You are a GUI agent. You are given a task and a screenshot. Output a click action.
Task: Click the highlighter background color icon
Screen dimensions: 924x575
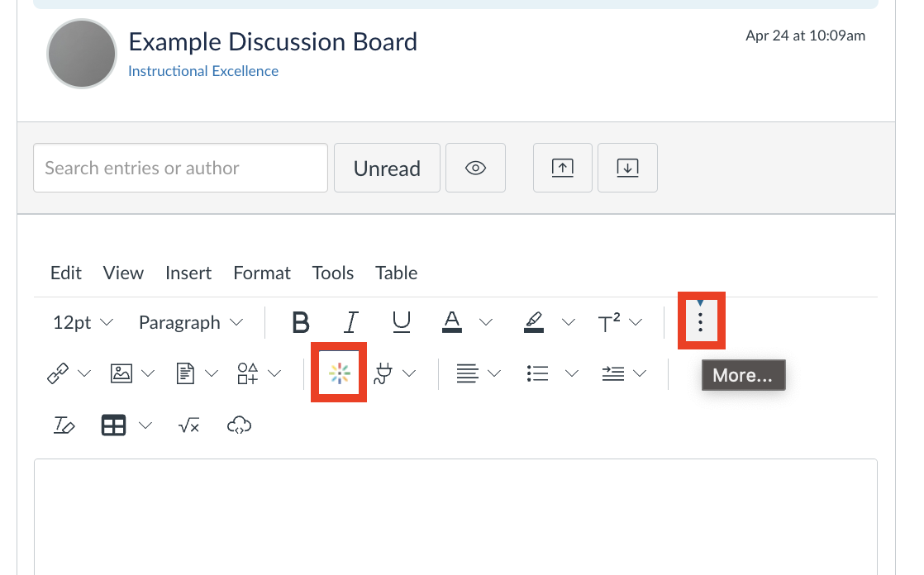pos(533,322)
